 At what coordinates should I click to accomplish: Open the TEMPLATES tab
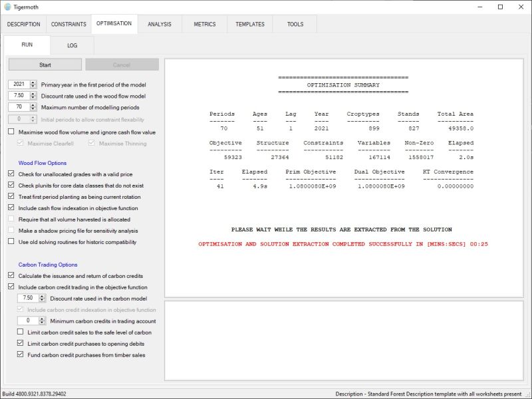pos(250,25)
